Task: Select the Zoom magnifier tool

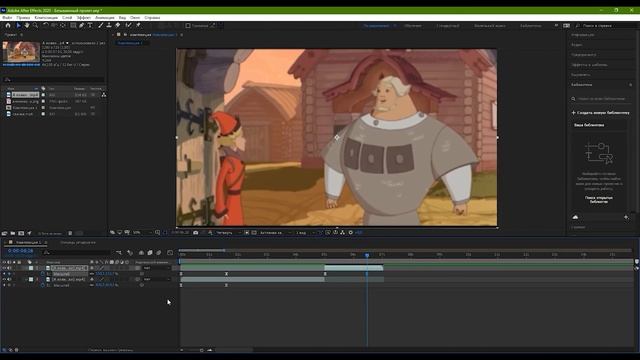Action: (35, 25)
